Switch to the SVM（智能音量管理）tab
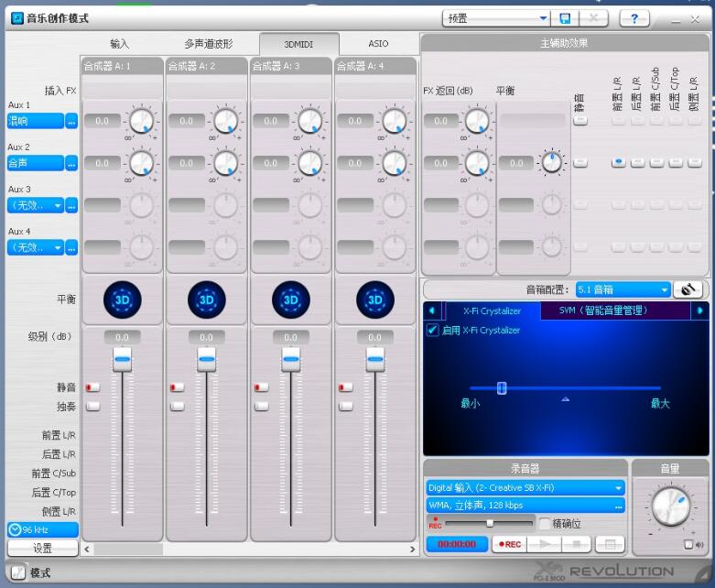Viewport: 715px width, 588px height. click(602, 310)
